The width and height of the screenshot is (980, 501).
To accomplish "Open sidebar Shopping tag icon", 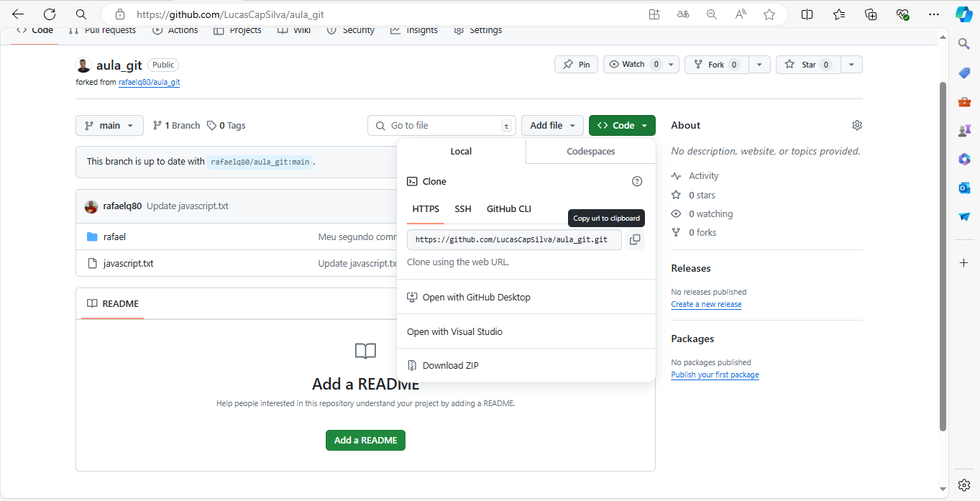I will tap(964, 73).
